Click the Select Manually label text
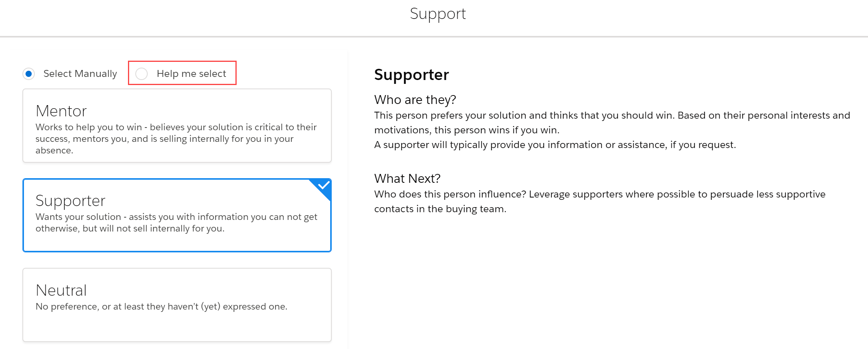868x349 pixels. point(80,73)
